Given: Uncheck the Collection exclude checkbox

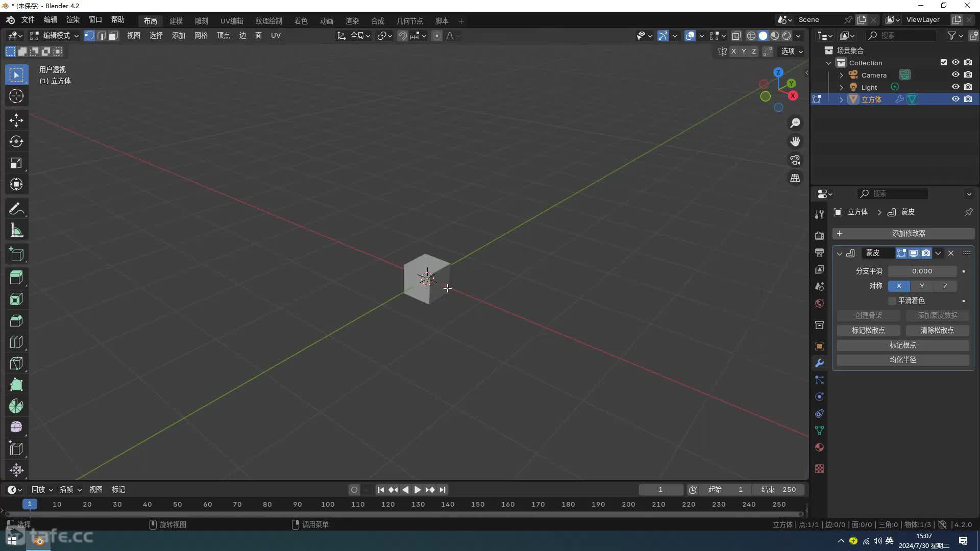Looking at the screenshot, I should tap(944, 63).
